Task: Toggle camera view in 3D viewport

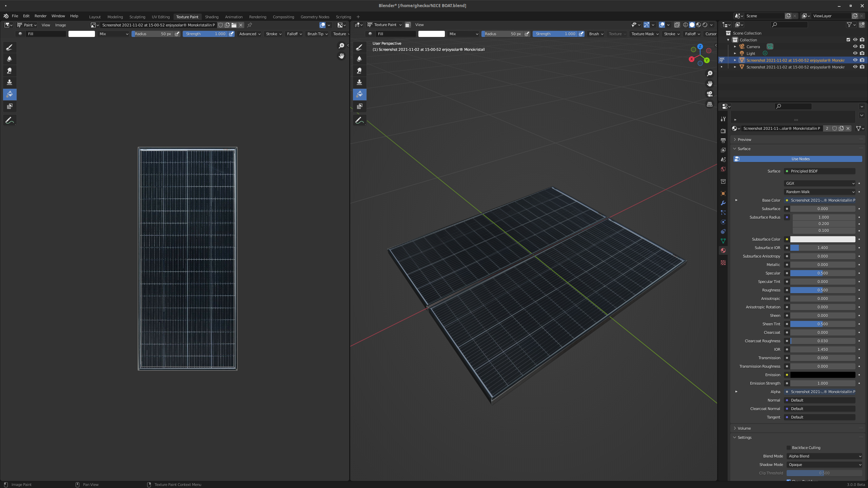Action: pos(710,94)
